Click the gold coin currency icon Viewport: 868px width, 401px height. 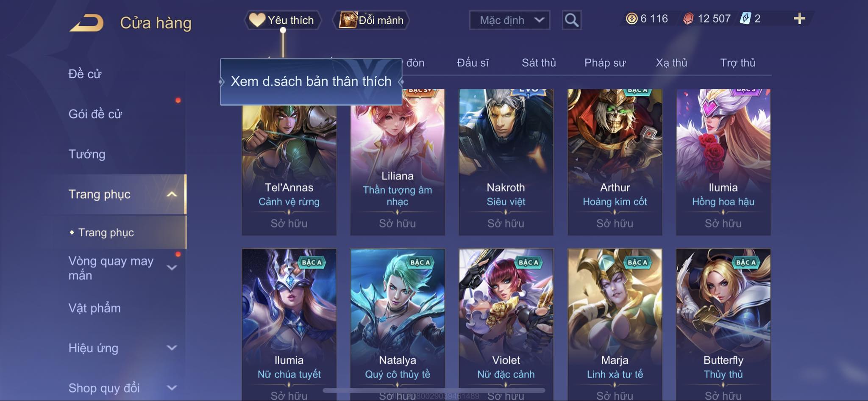coord(632,19)
